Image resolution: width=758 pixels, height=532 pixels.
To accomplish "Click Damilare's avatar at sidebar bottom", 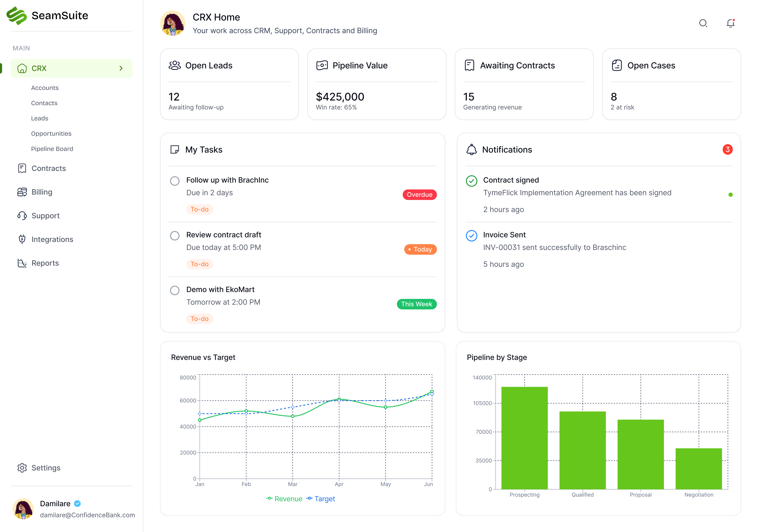I will click(23, 509).
